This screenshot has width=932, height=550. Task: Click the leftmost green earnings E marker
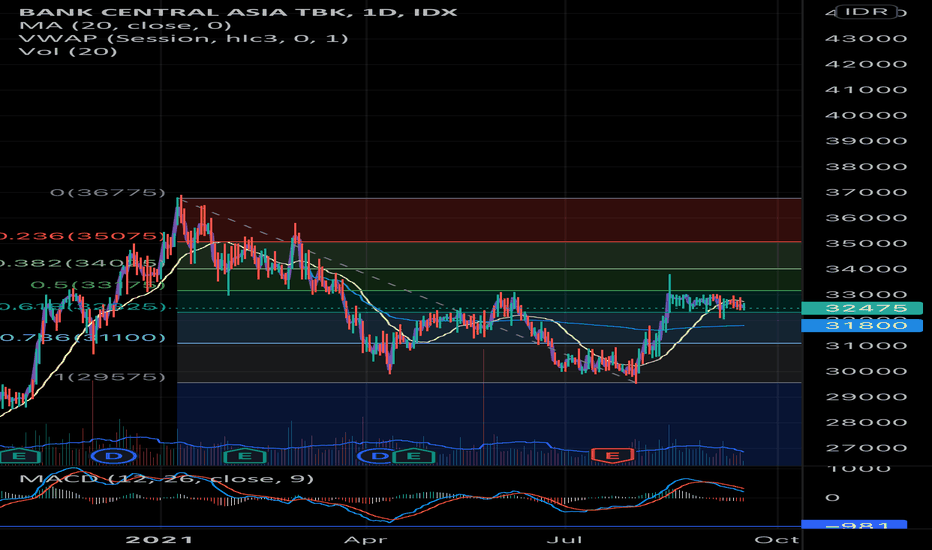pos(19,456)
